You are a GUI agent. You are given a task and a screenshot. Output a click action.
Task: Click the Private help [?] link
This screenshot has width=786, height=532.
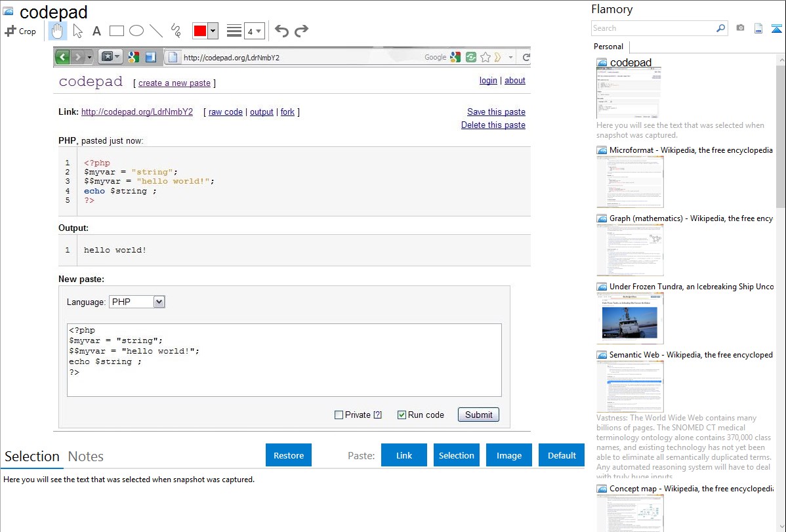[377, 415]
